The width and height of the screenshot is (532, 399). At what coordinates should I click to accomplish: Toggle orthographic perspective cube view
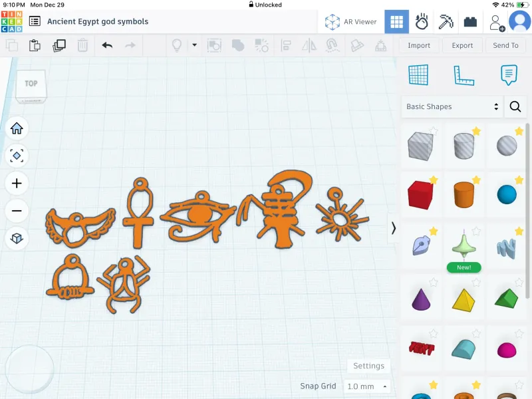point(17,238)
